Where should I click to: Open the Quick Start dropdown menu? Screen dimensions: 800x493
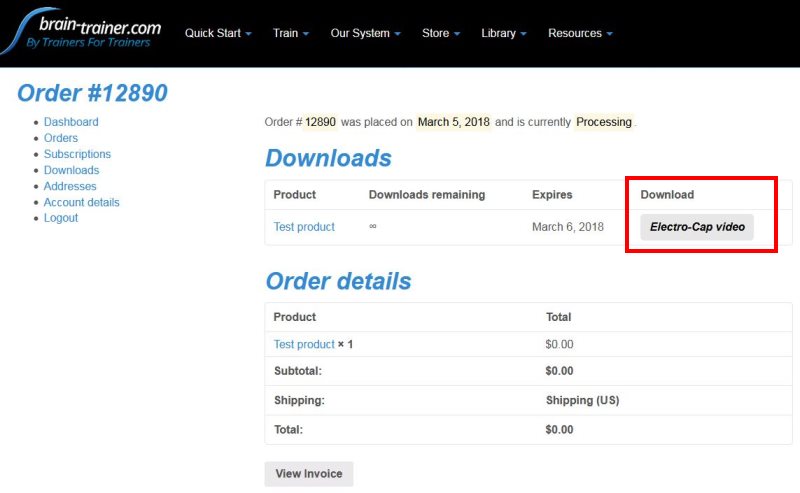point(218,33)
